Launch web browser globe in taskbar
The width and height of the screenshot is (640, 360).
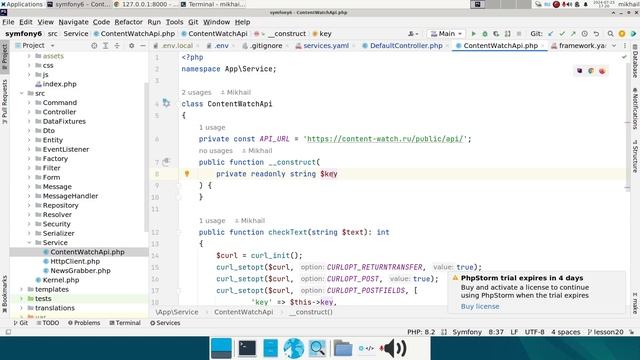(x=294, y=349)
